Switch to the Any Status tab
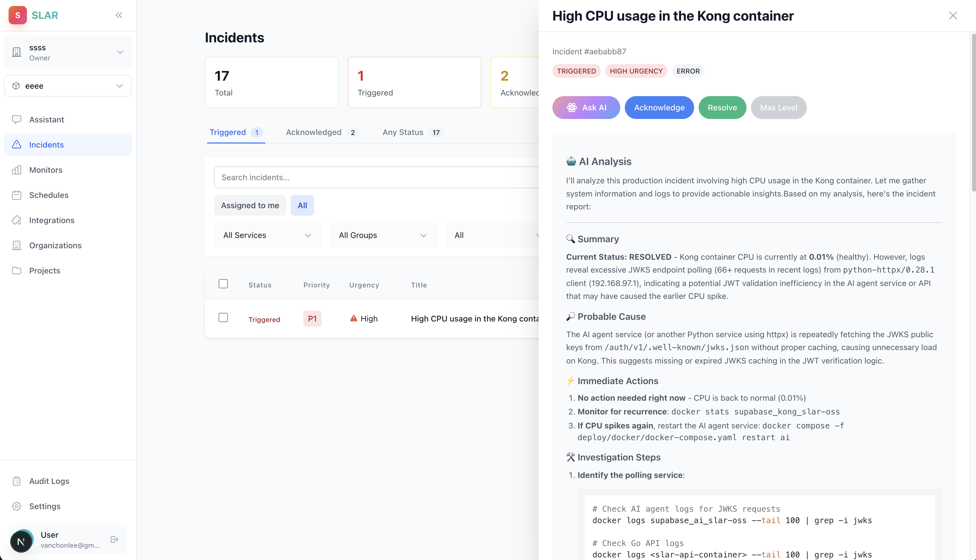This screenshot has width=976, height=560. click(x=402, y=132)
